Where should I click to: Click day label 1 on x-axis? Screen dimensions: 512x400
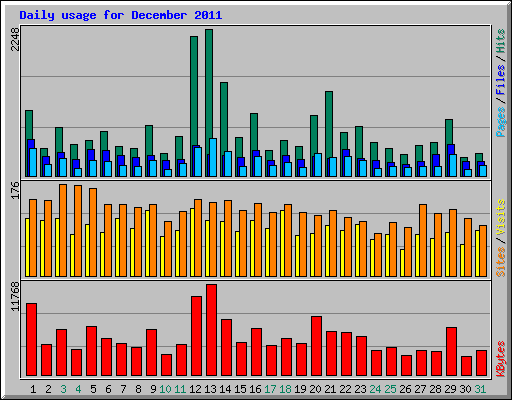[x=33, y=389]
